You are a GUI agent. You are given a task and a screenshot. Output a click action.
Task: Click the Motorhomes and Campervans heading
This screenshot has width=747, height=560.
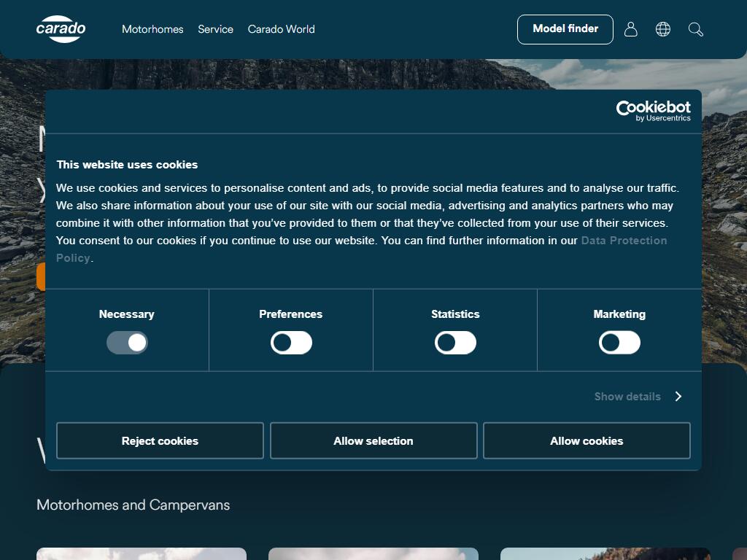click(x=133, y=505)
